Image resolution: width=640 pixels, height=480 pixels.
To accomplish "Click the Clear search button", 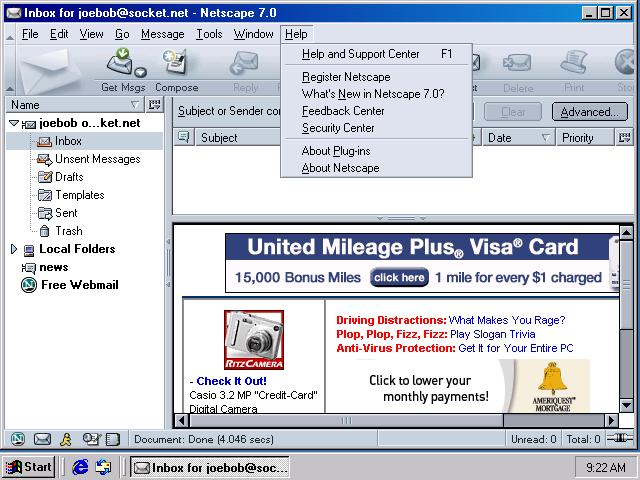I will pyautogui.click(x=513, y=112).
